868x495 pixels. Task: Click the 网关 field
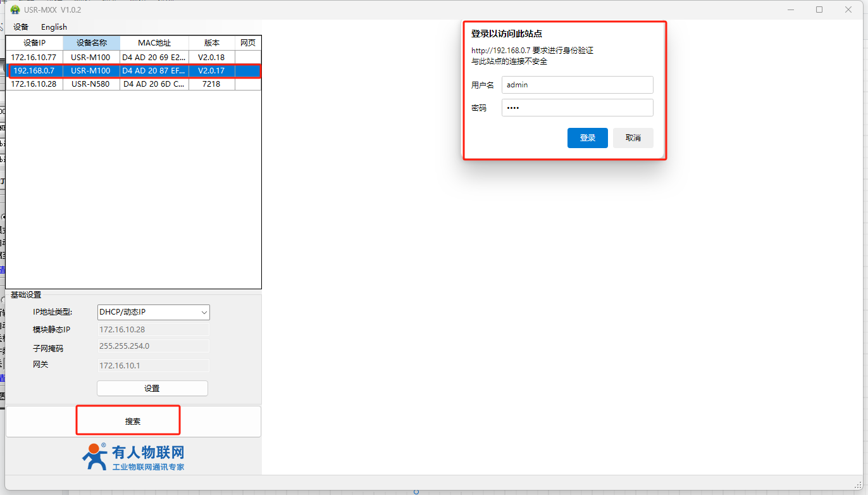pos(154,365)
